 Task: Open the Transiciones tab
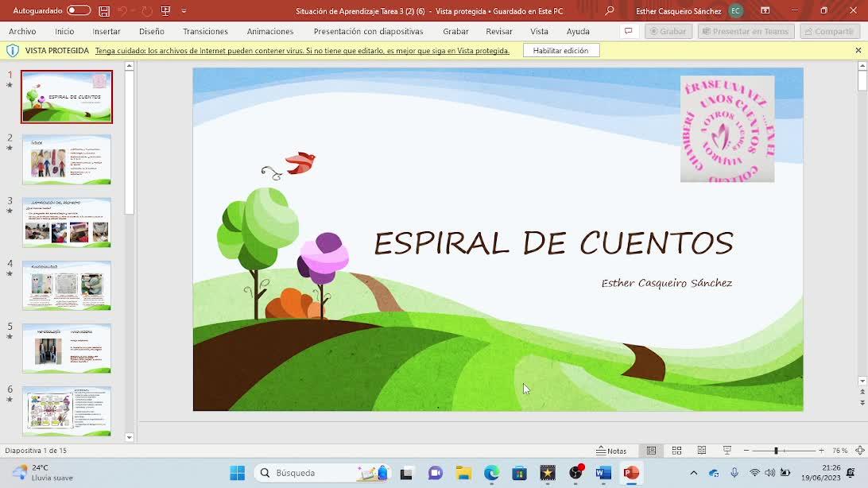click(x=205, y=31)
